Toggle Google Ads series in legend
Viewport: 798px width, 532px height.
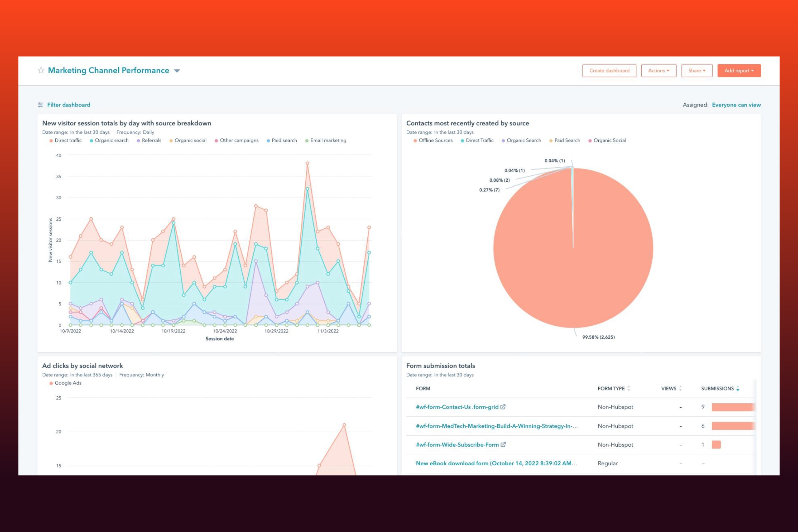(x=65, y=383)
